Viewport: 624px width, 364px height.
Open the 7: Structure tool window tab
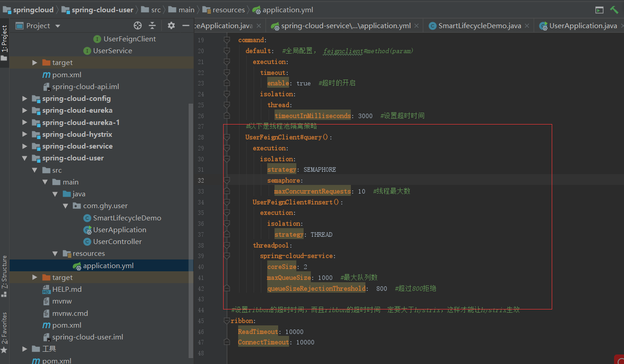[x=4, y=276]
